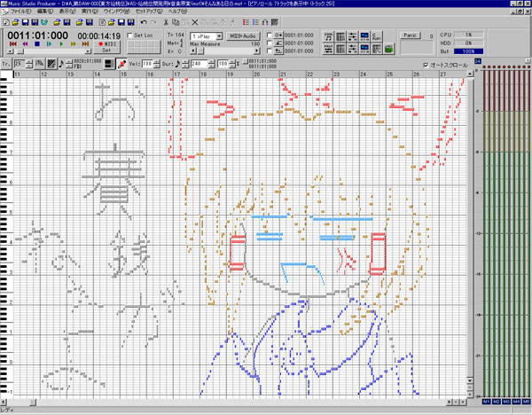This screenshot has height=415, width=532.
Task: Click the dark grid icon after headphones
Action: 275,22
